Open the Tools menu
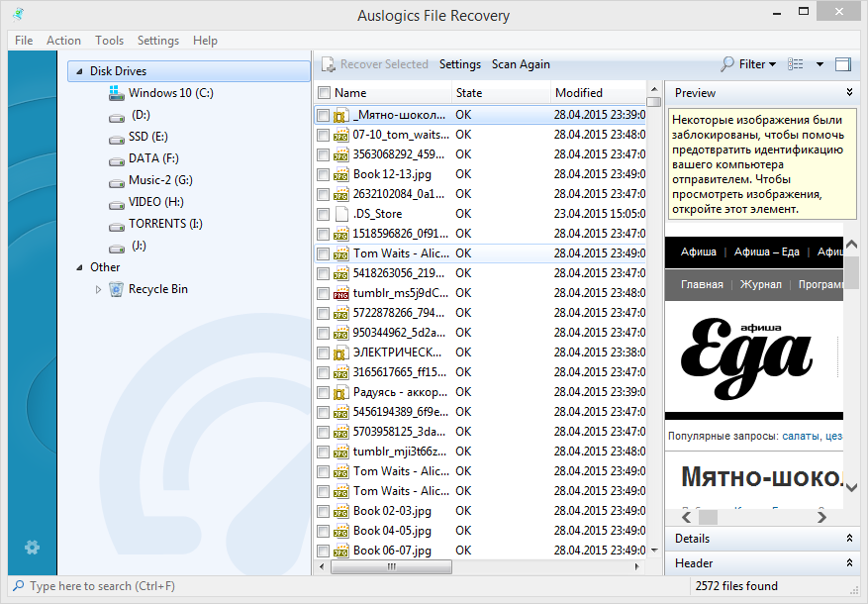This screenshot has width=868, height=604. [x=109, y=41]
